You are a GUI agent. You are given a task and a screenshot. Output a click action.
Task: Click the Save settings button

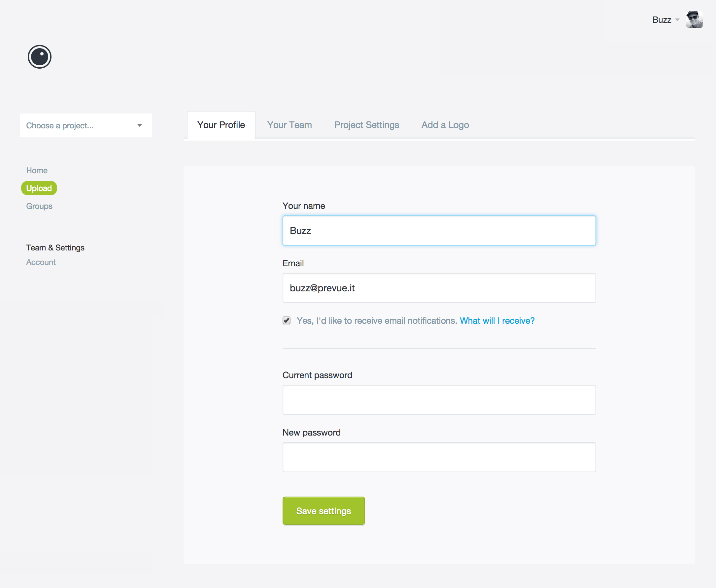tap(324, 511)
